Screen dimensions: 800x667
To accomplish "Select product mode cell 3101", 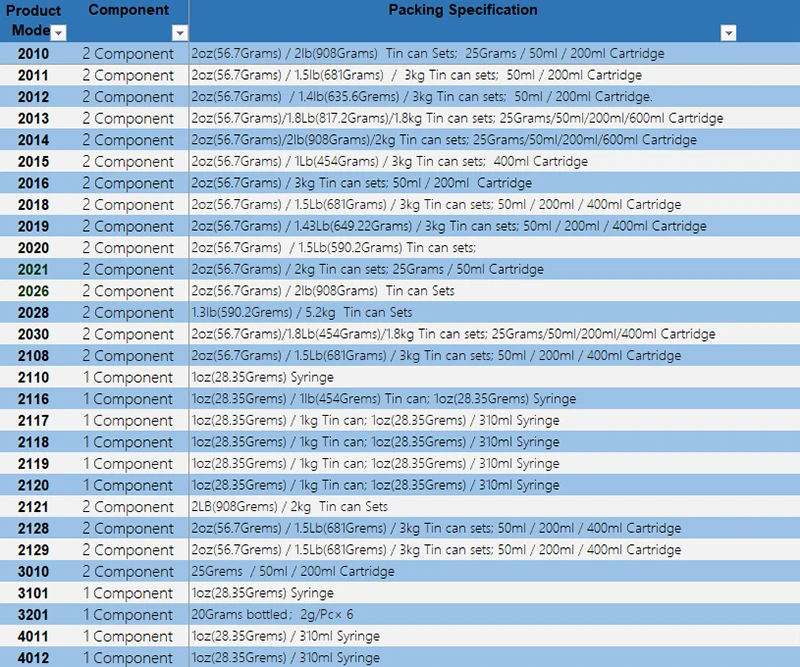I will (34, 592).
